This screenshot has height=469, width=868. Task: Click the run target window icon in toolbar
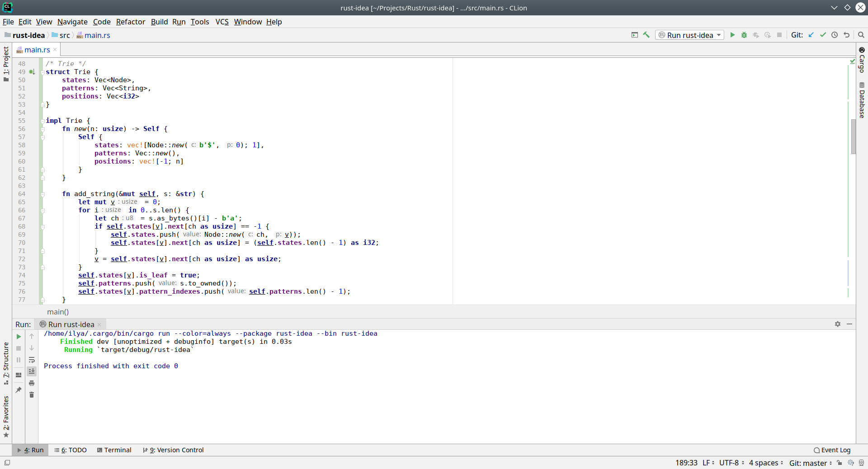pyautogui.click(x=635, y=35)
